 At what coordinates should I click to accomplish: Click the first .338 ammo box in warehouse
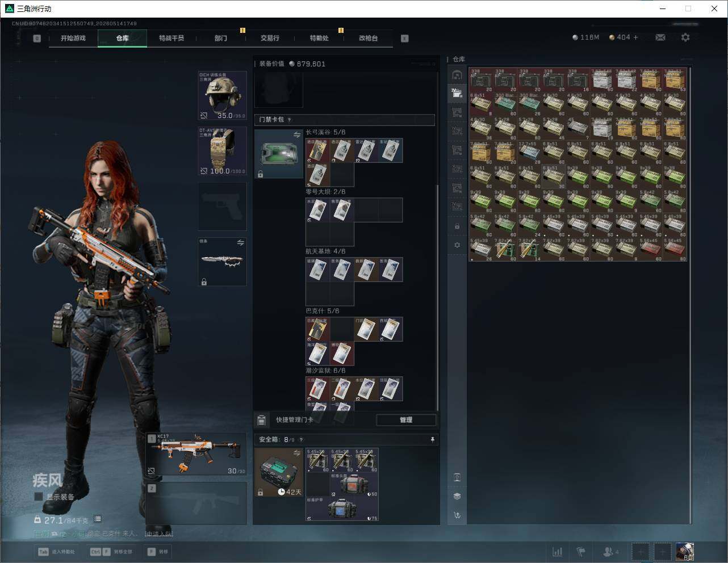pos(481,80)
